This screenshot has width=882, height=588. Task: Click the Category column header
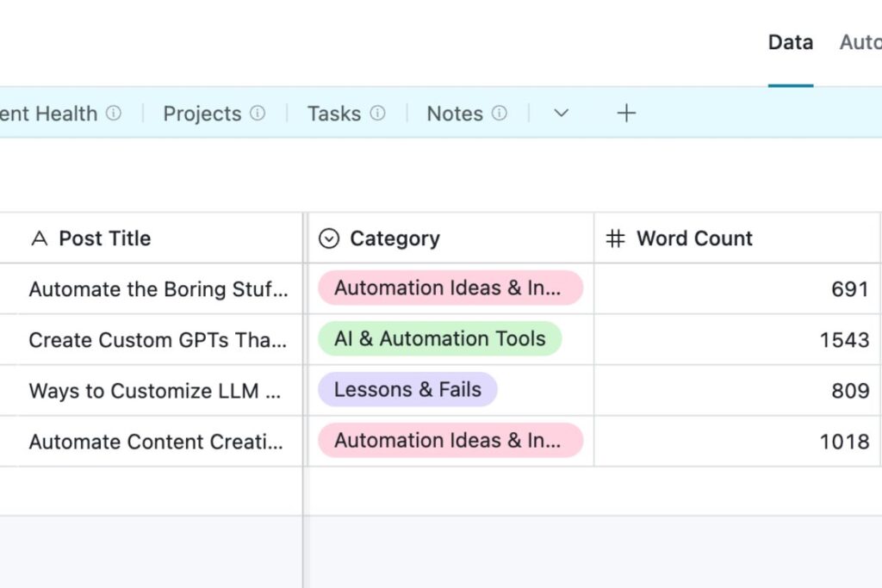[450, 238]
